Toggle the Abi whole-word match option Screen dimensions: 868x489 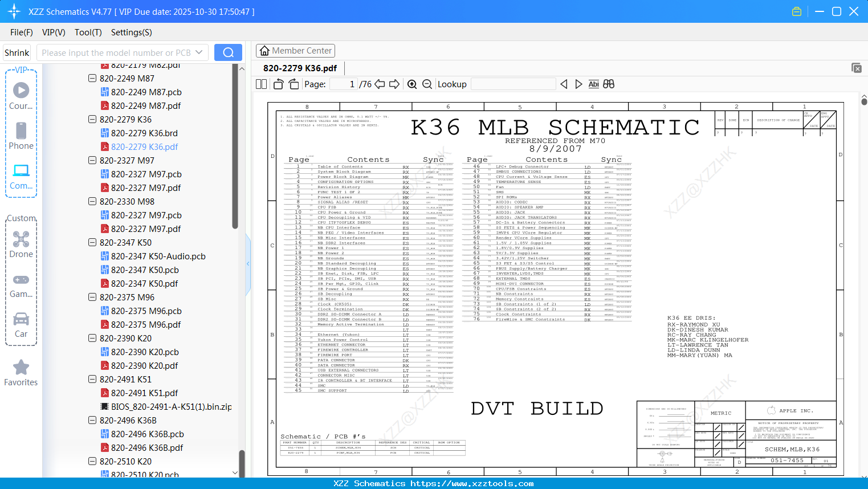(x=593, y=84)
